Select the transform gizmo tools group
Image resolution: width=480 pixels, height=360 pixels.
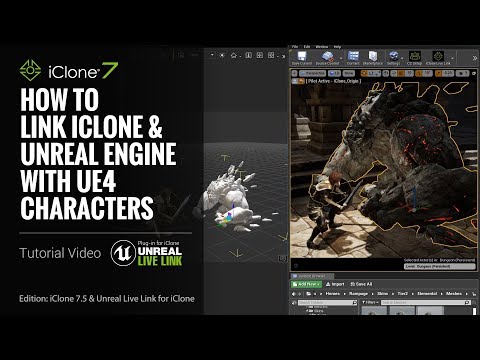click(x=372, y=73)
